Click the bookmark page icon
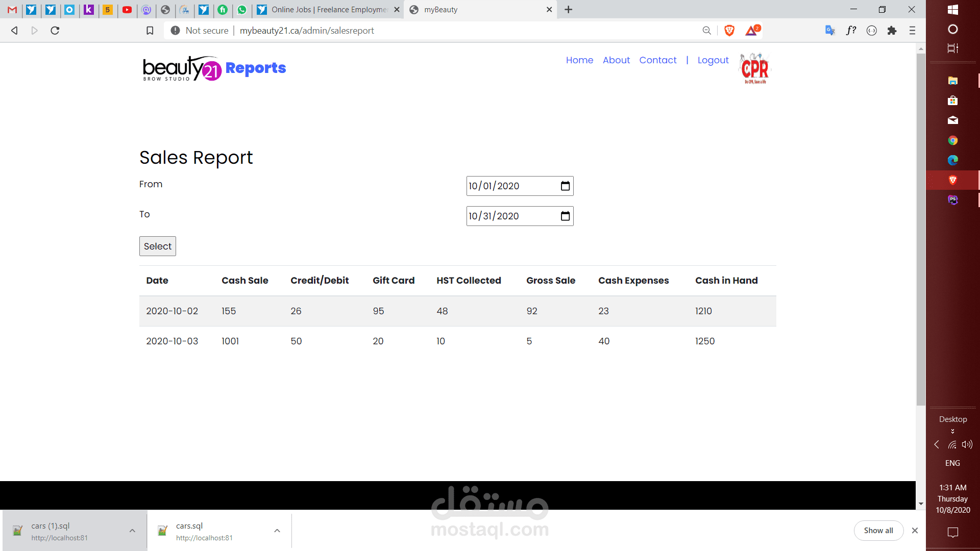The image size is (980, 551). click(150, 31)
